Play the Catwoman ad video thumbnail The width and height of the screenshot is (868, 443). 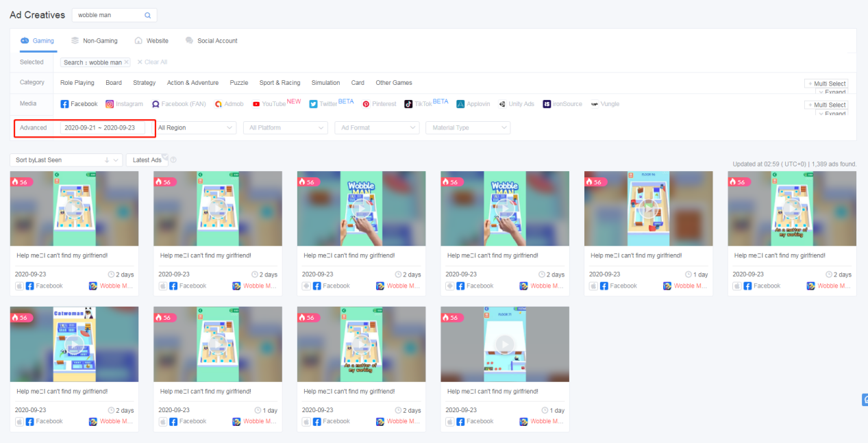74,344
